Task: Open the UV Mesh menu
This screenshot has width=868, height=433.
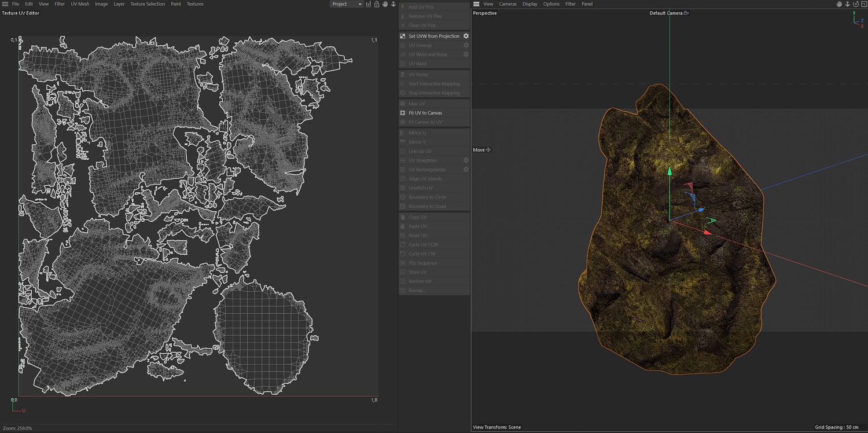Action: point(80,4)
